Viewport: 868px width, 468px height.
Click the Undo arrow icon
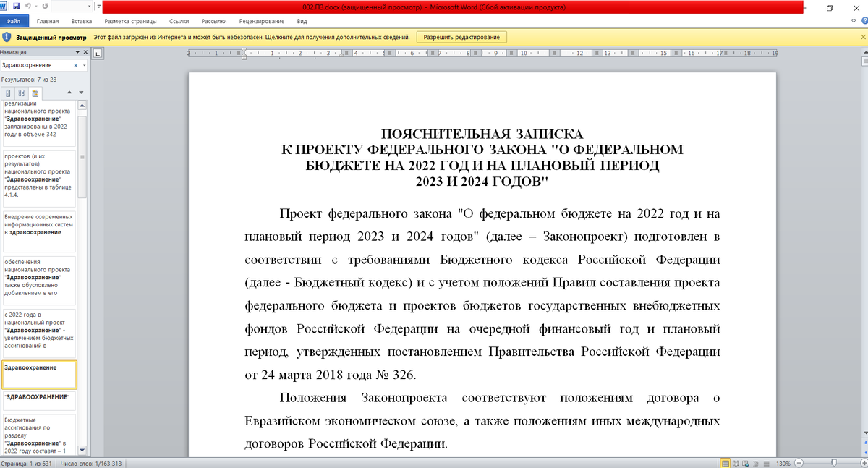point(29,7)
